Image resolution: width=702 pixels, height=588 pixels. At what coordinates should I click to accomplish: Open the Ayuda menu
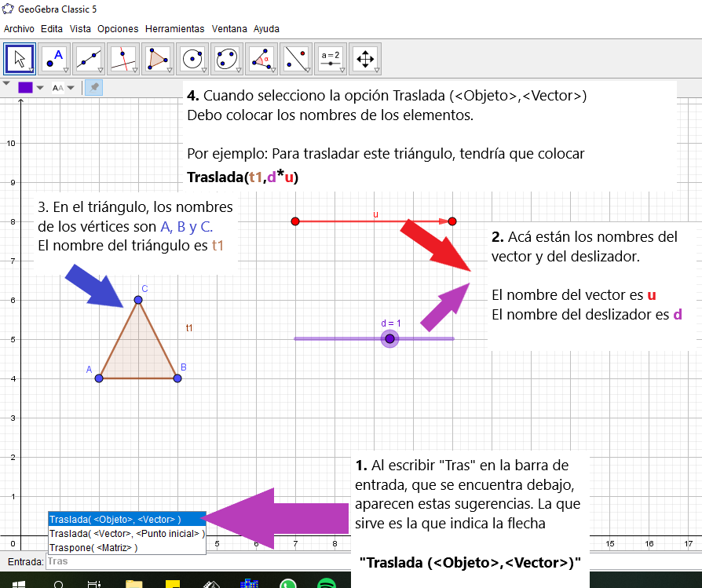266,28
